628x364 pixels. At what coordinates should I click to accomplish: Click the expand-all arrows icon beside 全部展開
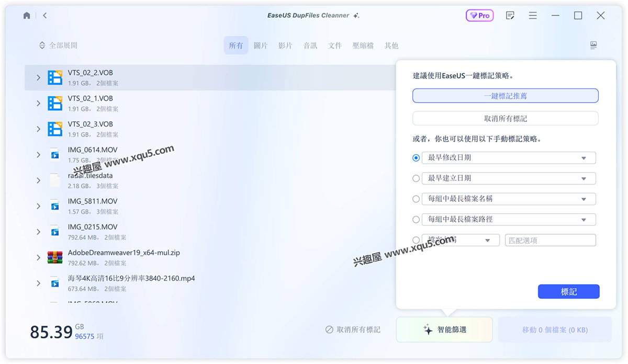[42, 45]
